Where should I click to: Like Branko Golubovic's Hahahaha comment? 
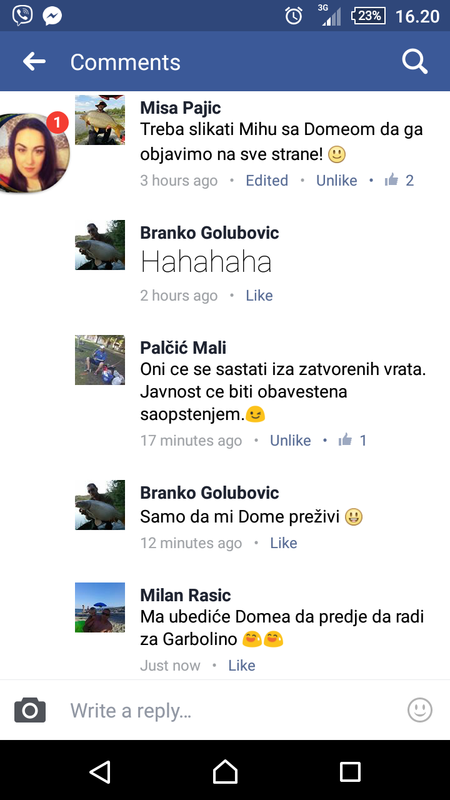point(259,296)
